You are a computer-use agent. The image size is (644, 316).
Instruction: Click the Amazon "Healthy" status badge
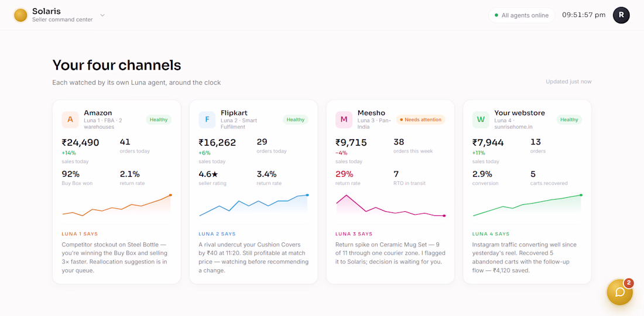(159, 119)
